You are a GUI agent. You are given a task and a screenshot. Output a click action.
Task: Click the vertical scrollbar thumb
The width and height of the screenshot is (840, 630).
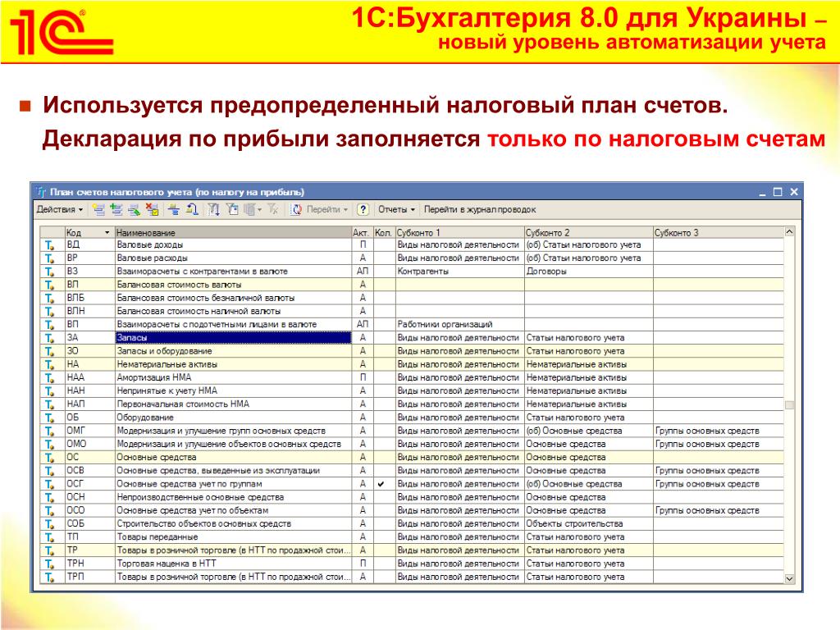pyautogui.click(x=789, y=405)
